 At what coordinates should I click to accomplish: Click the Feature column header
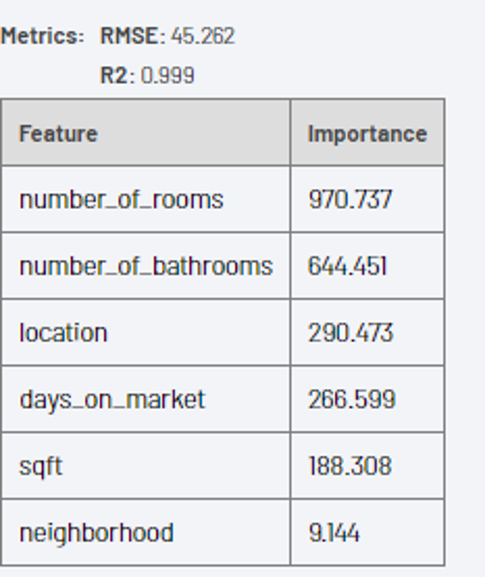(x=146, y=132)
